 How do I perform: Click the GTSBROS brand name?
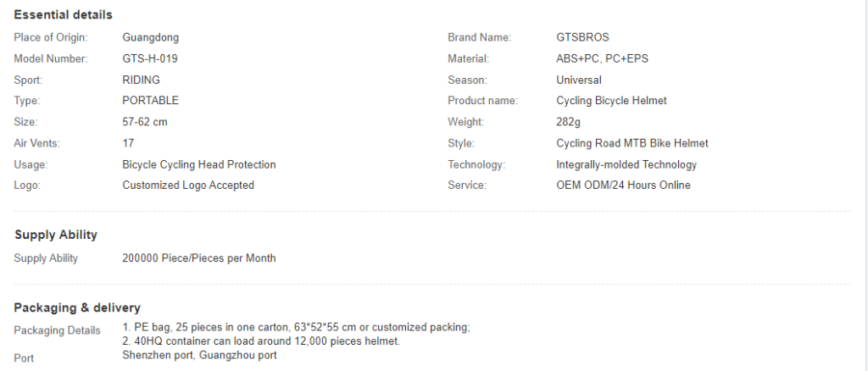582,37
